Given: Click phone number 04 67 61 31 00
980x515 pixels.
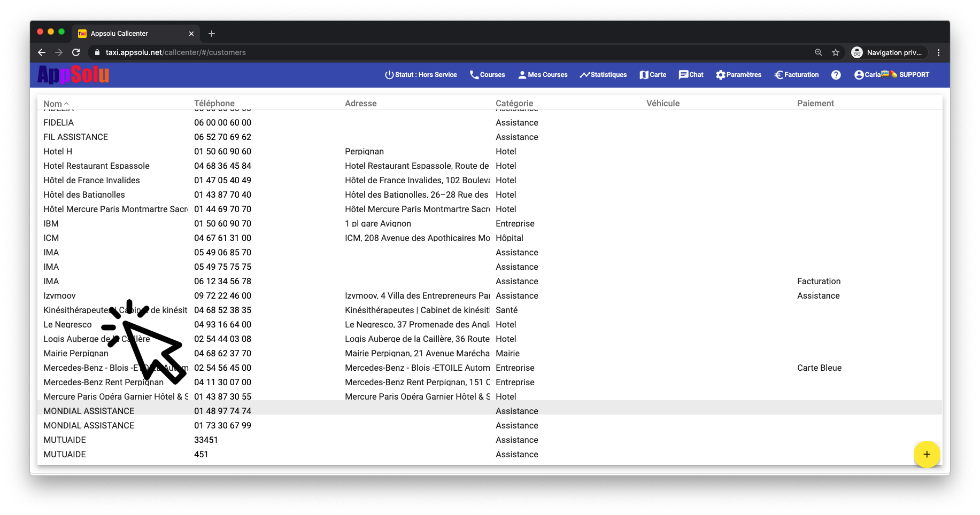Looking at the screenshot, I should (x=222, y=238).
